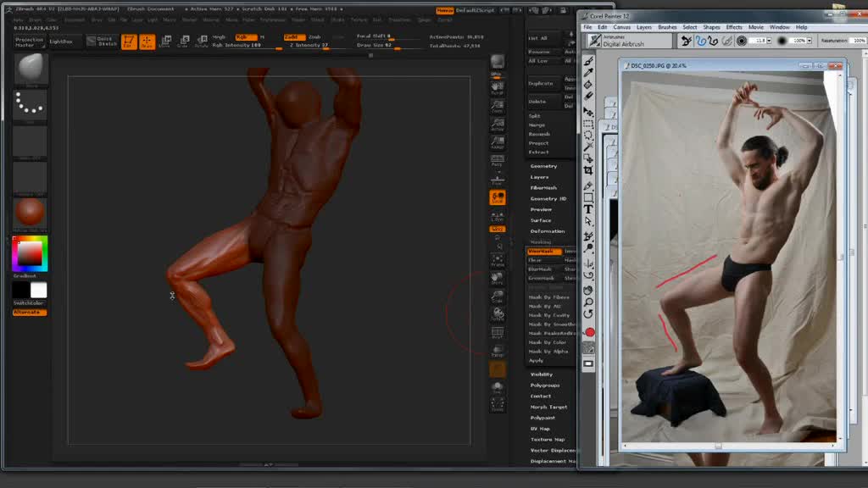Select the Edit mode button in ZBrush
868x488 pixels.
coord(129,42)
